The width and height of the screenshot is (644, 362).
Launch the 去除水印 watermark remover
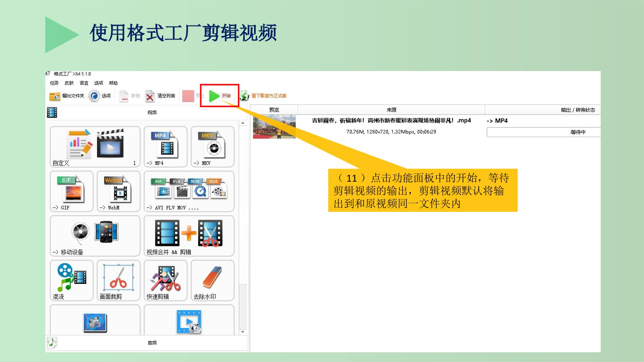tap(212, 281)
